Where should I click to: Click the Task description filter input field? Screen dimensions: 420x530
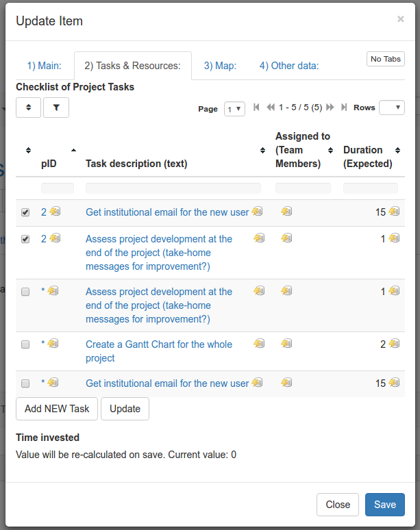173,188
